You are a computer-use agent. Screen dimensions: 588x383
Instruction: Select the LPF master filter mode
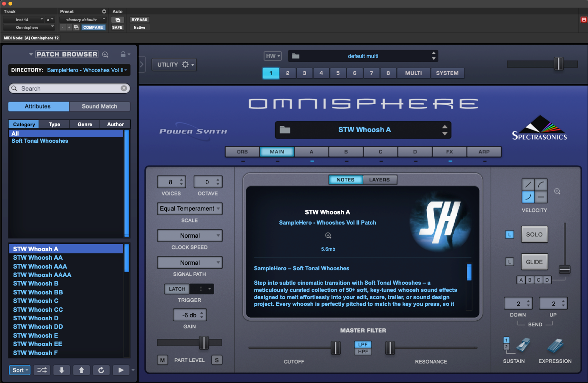pyautogui.click(x=363, y=344)
